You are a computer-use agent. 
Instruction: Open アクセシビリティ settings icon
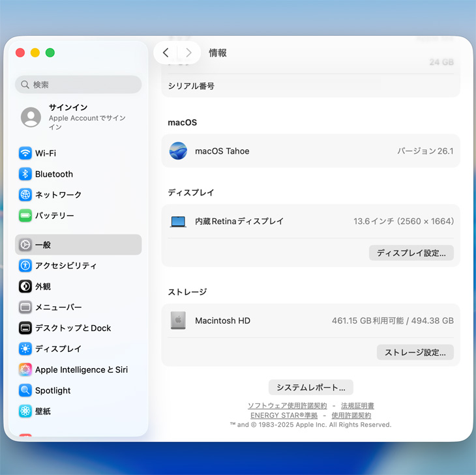pos(25,266)
